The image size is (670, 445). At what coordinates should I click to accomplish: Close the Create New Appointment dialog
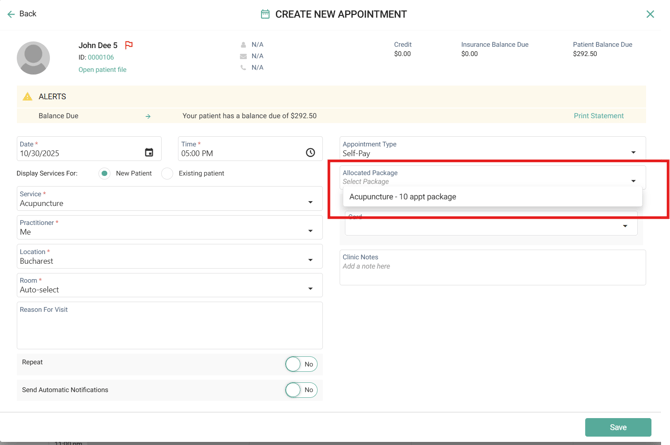point(650,14)
